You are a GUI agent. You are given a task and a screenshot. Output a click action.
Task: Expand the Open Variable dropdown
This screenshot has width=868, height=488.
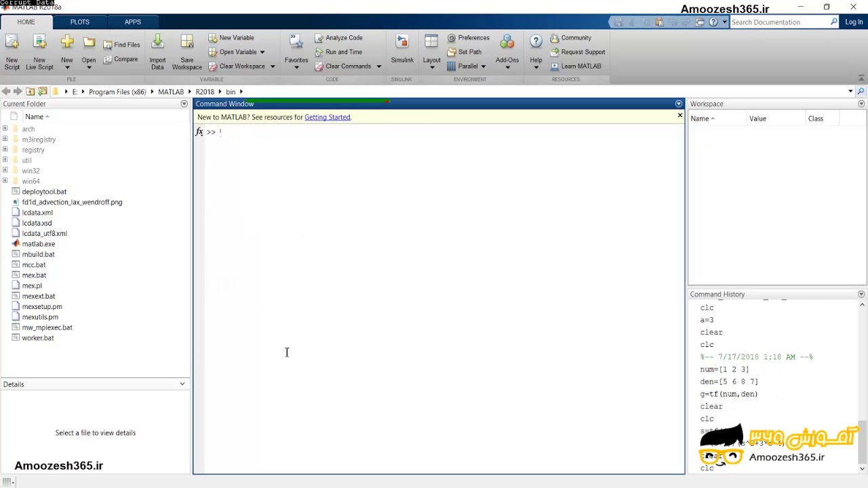[262, 52]
